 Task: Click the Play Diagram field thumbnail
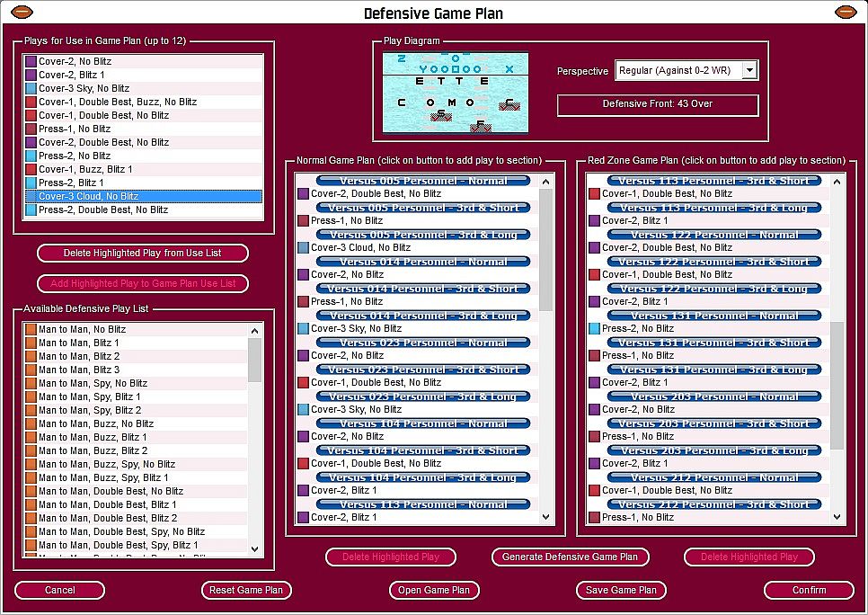456,93
